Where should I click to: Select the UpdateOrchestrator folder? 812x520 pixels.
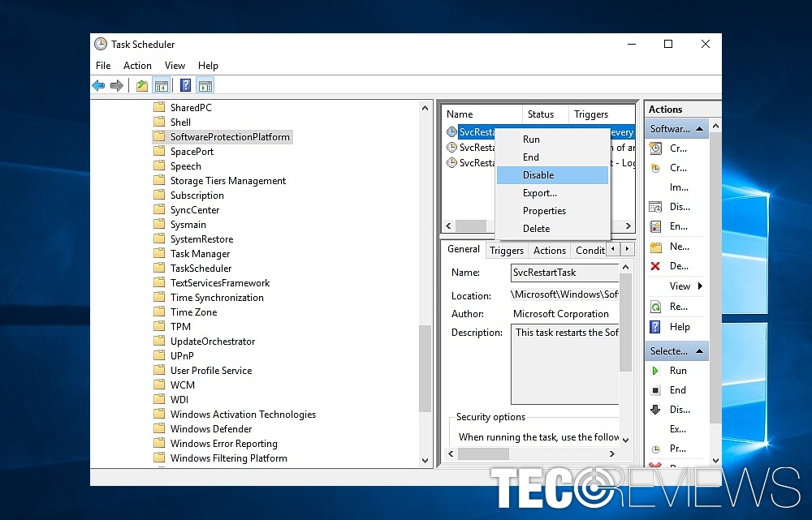(x=212, y=342)
